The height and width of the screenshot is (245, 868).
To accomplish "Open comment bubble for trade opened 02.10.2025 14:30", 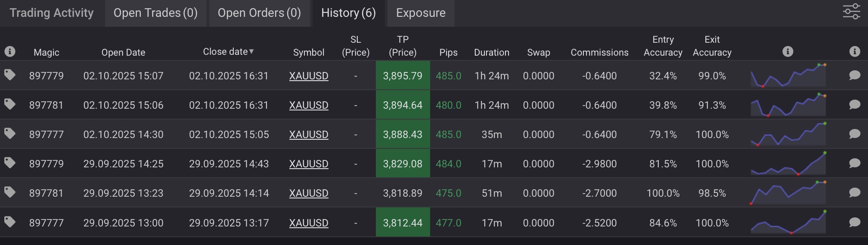I will point(855,134).
